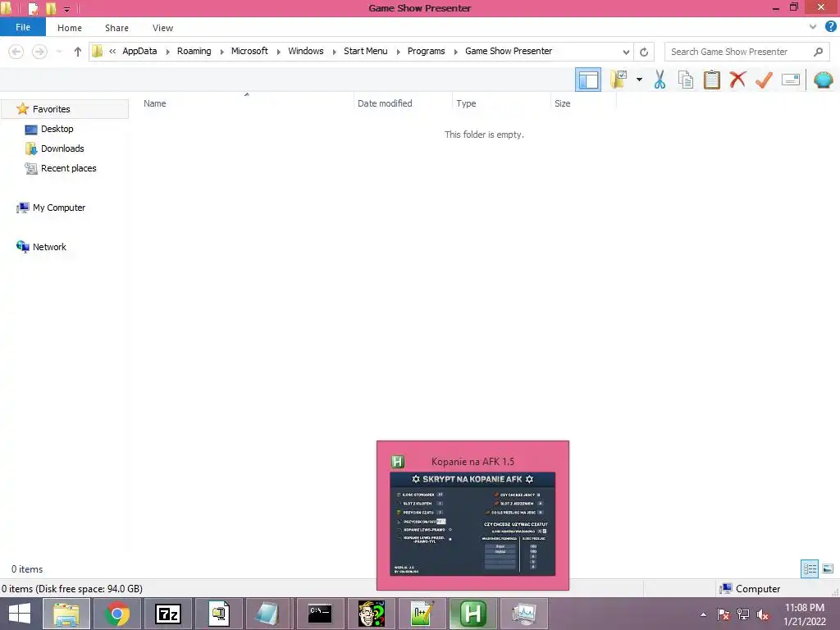Open File Explorer from the taskbar

click(x=66, y=614)
